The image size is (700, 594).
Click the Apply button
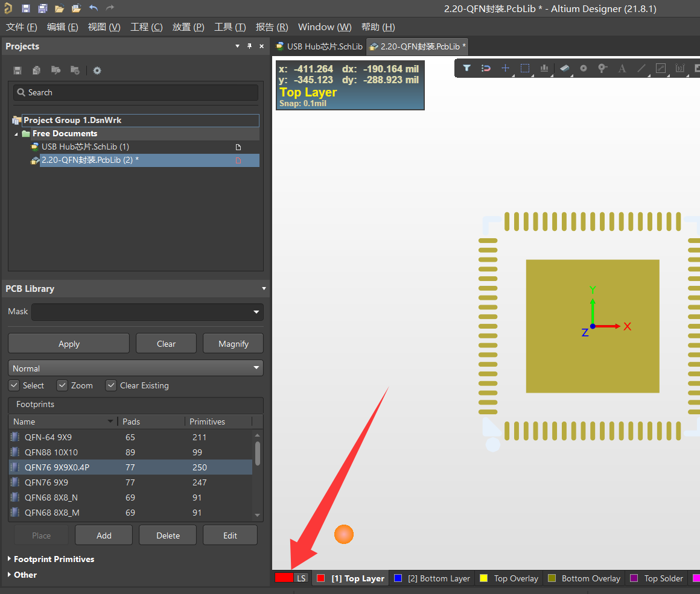click(x=69, y=344)
